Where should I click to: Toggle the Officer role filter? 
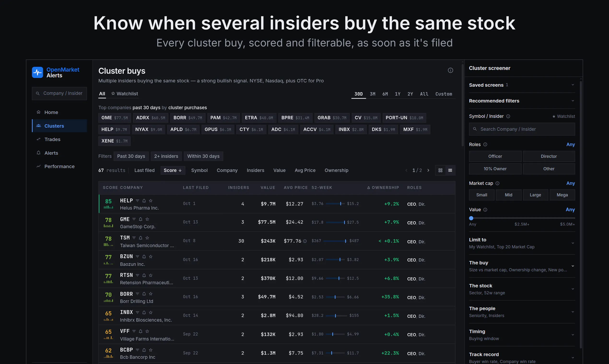click(x=495, y=156)
